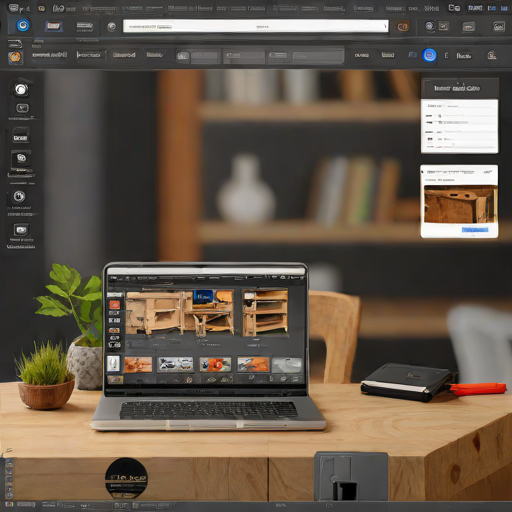Click the dark header of the right-side panel
The width and height of the screenshot is (512, 512).
pyautogui.click(x=460, y=88)
